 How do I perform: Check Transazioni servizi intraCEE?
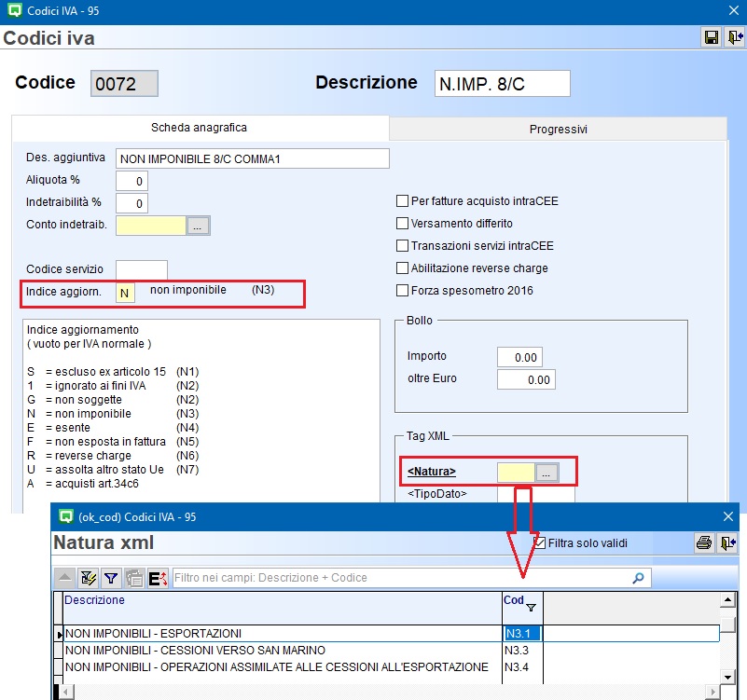pos(402,246)
